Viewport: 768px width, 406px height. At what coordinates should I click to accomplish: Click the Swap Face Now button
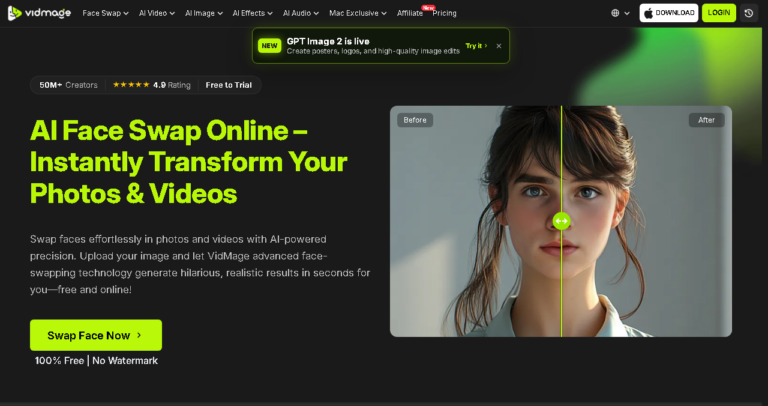[96, 335]
